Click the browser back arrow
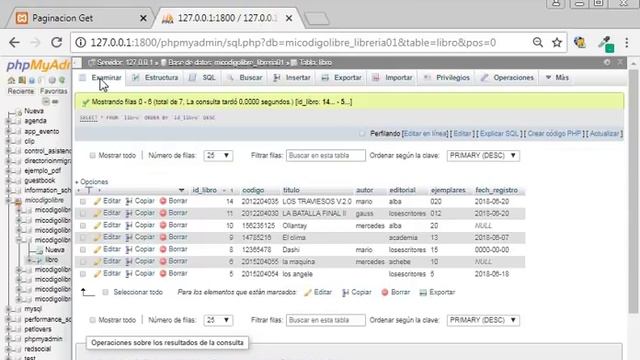640x360 pixels. click(14, 42)
